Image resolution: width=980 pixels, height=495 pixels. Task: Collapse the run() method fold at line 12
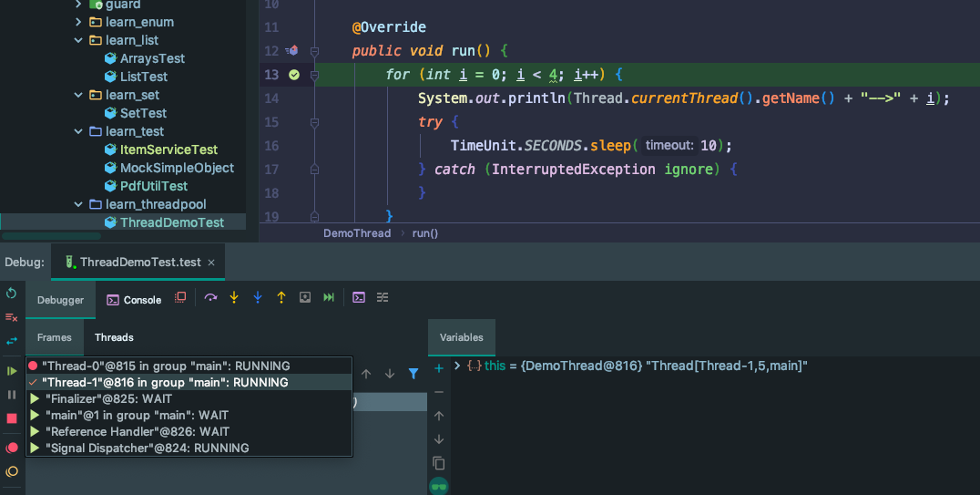click(314, 51)
